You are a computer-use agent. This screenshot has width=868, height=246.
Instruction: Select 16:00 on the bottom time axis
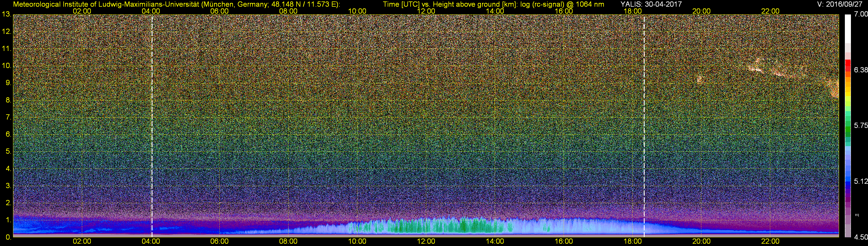(564, 242)
